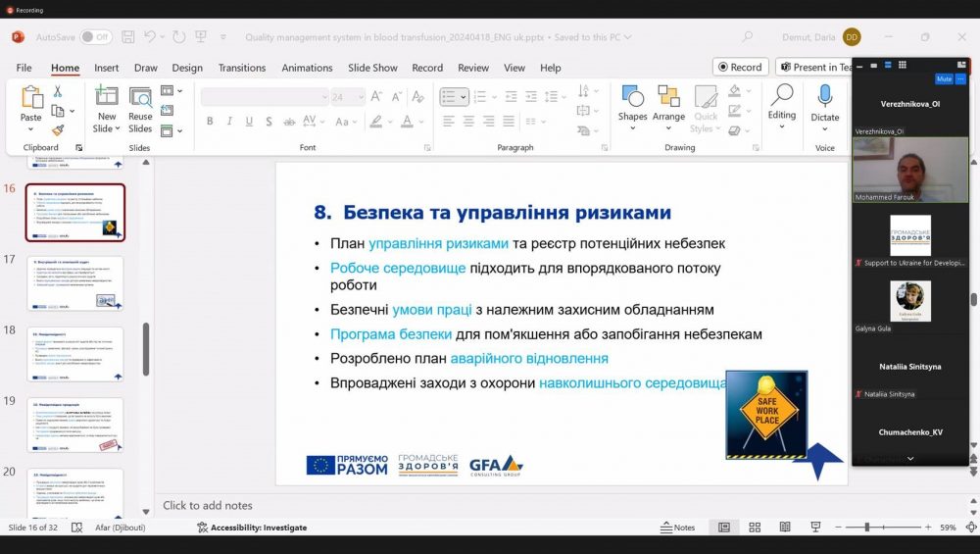The height and width of the screenshot is (554, 980).
Task: Click the Save disk icon in title bar
Action: (x=128, y=37)
